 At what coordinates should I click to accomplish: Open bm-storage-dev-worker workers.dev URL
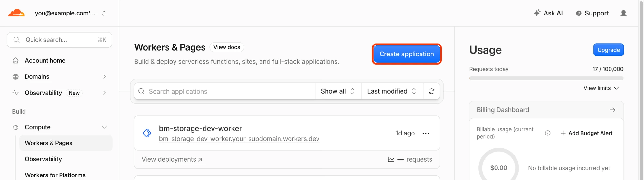[239, 139]
